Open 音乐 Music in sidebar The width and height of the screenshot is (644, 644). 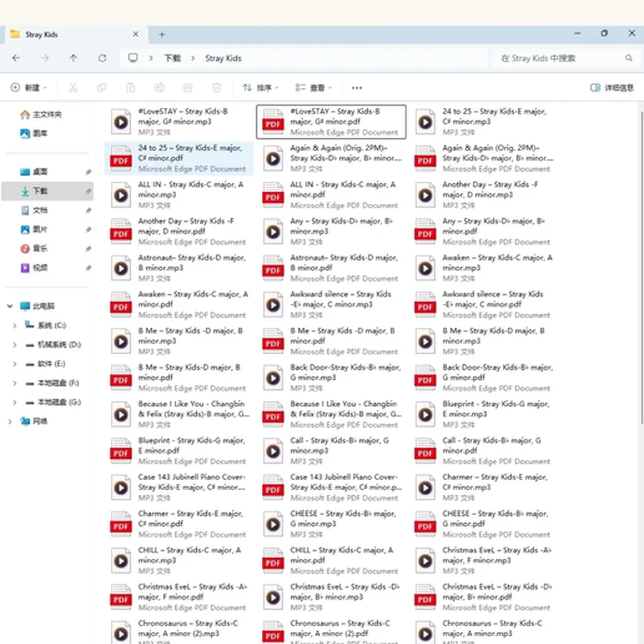pos(34,248)
